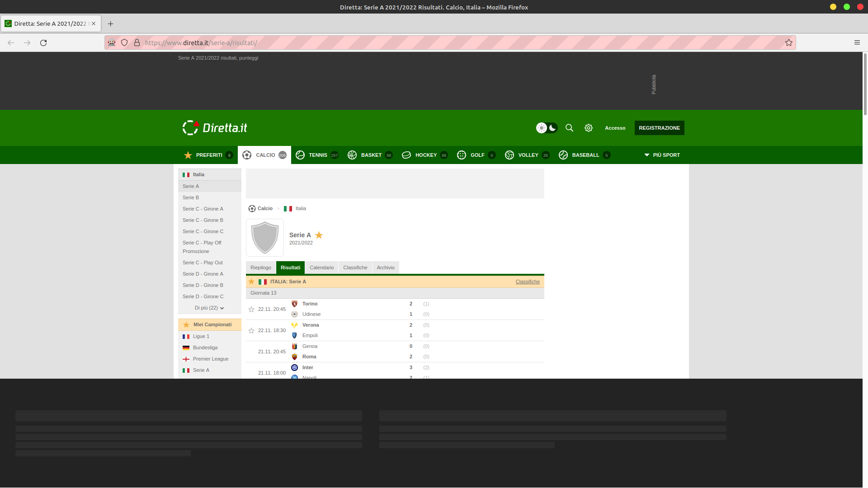Image resolution: width=868 pixels, height=488 pixels.
Task: Click the Firefox reload button
Action: [43, 42]
